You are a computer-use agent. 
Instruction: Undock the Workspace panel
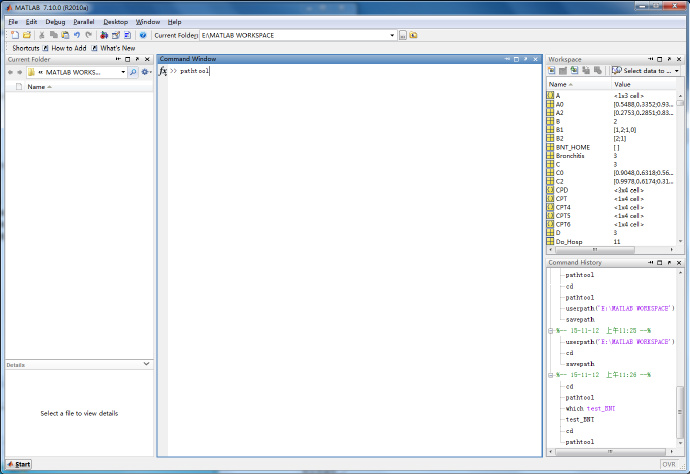click(x=669, y=59)
